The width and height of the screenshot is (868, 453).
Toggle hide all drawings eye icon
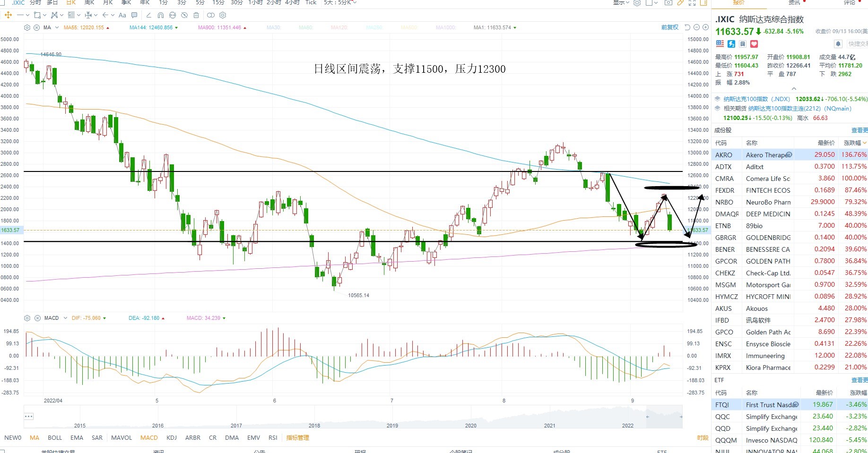184,15
